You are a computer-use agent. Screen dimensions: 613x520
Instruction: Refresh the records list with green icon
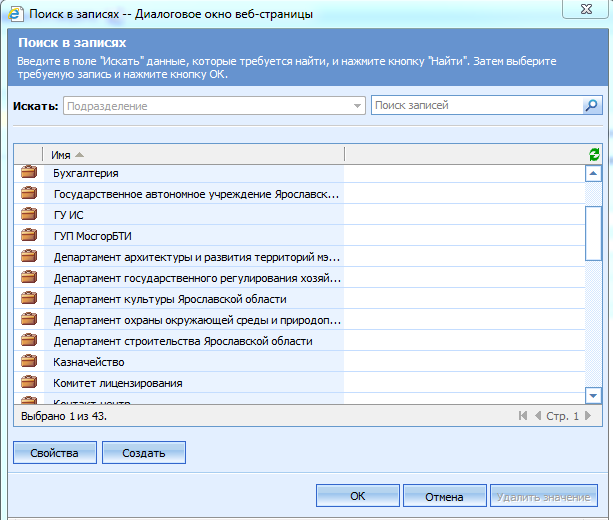pyautogui.click(x=595, y=154)
